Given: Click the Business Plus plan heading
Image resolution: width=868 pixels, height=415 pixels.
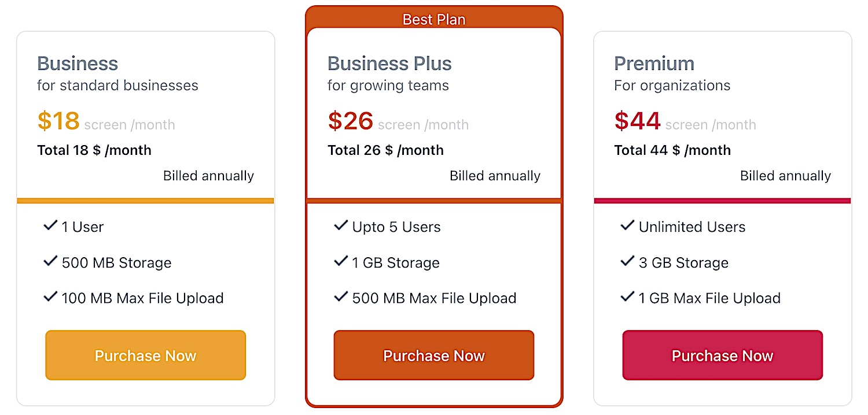Looking at the screenshot, I should pos(389,64).
